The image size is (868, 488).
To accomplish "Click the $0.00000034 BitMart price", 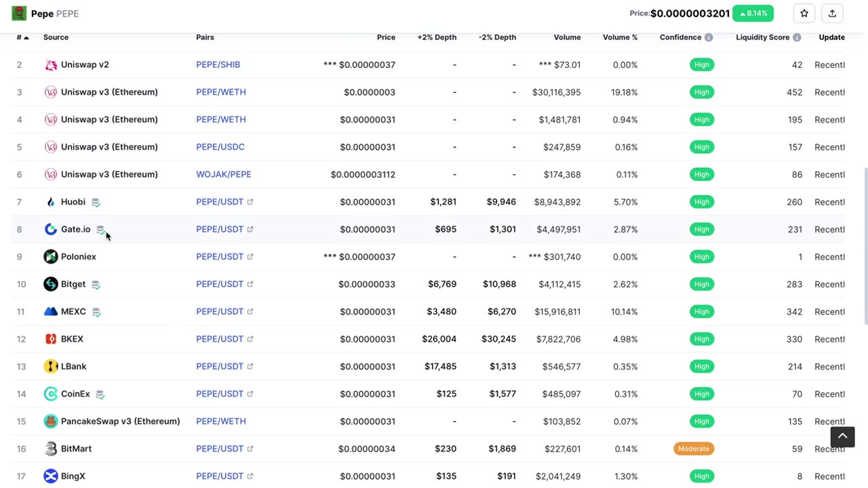I will point(367,449).
